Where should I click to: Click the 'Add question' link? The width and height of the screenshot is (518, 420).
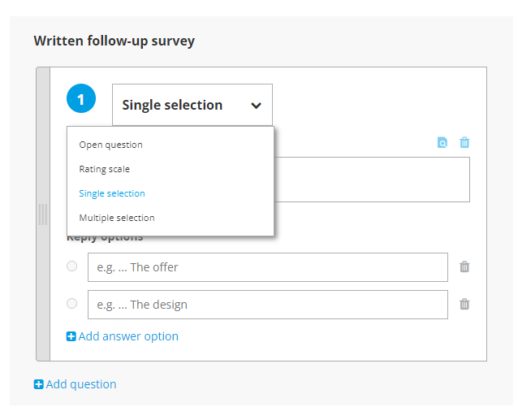click(81, 384)
